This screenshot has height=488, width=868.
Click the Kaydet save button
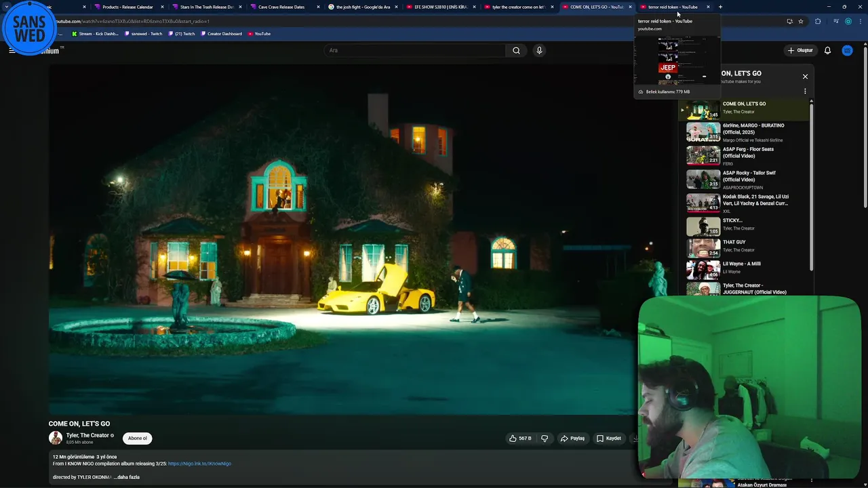[608, 439]
